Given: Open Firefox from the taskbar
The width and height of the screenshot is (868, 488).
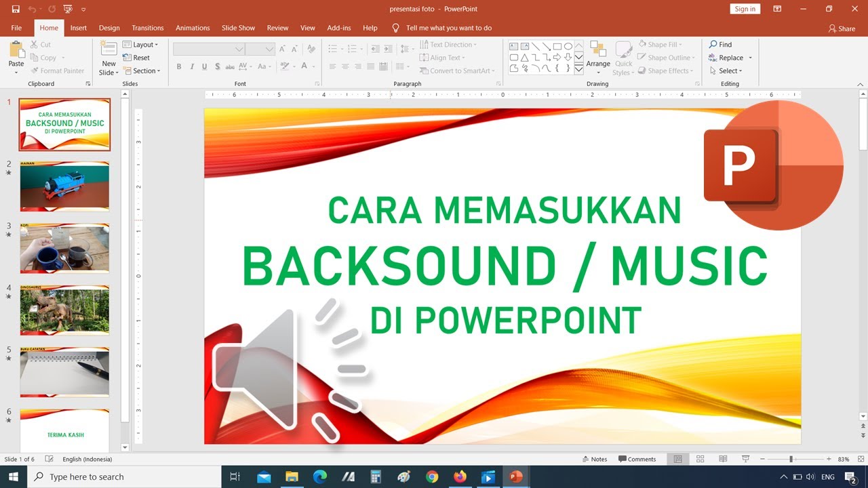Looking at the screenshot, I should 460,476.
